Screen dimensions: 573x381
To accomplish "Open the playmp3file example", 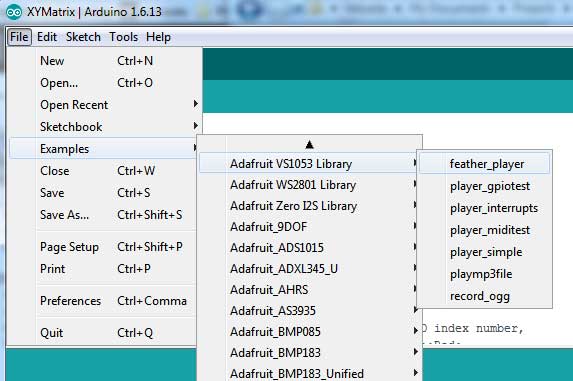I will 485,274.
